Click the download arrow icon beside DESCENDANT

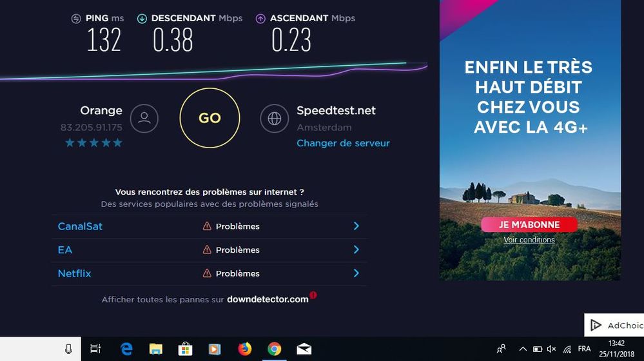click(142, 19)
